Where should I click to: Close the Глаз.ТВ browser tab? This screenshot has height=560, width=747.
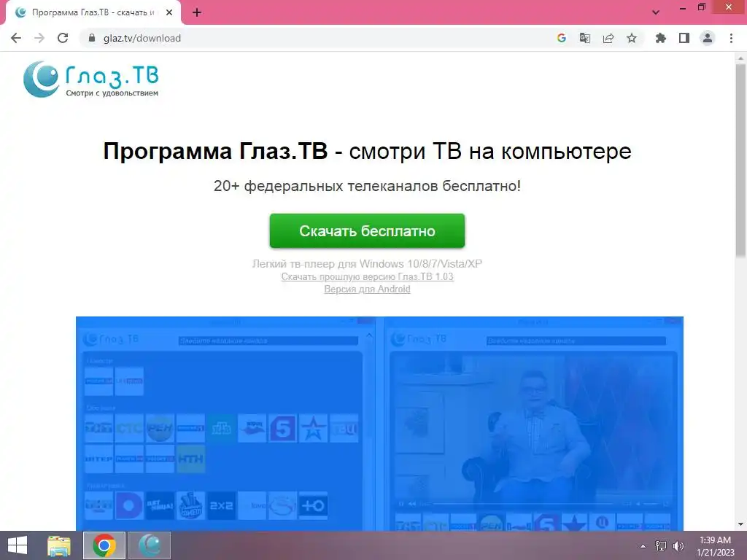click(169, 13)
